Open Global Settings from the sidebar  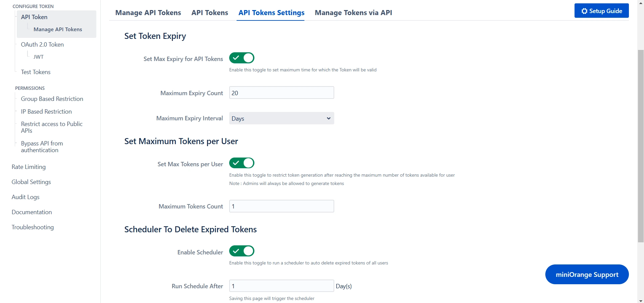pyautogui.click(x=31, y=182)
